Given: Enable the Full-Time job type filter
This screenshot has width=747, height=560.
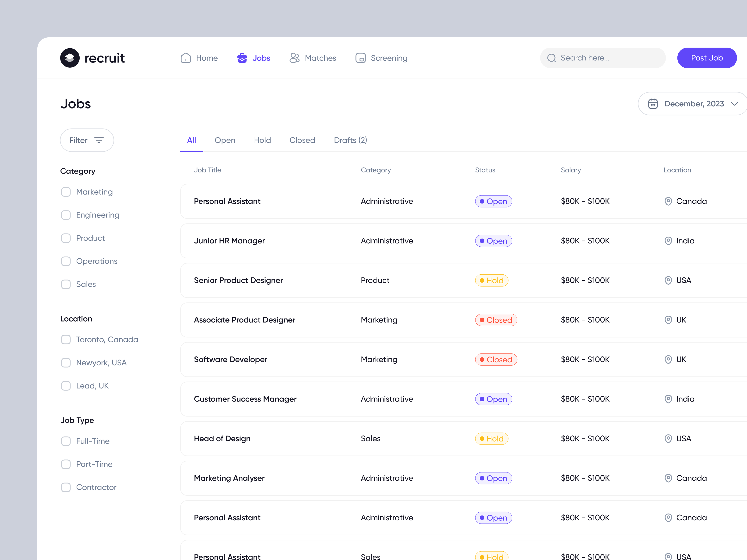Looking at the screenshot, I should pyautogui.click(x=66, y=441).
